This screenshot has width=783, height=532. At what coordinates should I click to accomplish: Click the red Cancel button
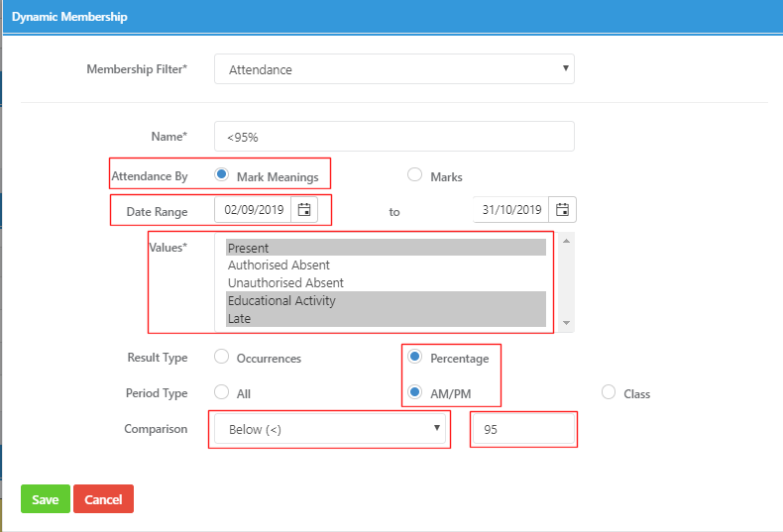tap(103, 499)
